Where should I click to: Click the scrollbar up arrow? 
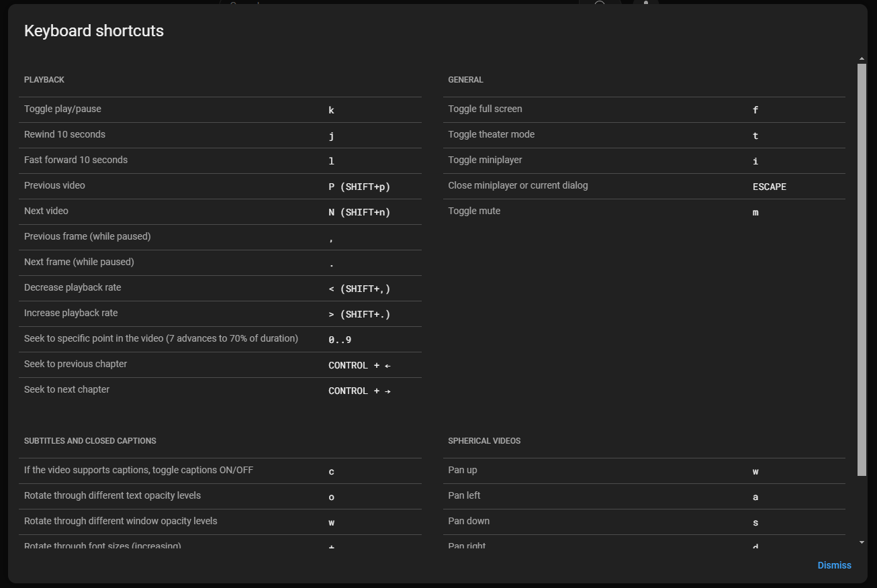coord(862,59)
